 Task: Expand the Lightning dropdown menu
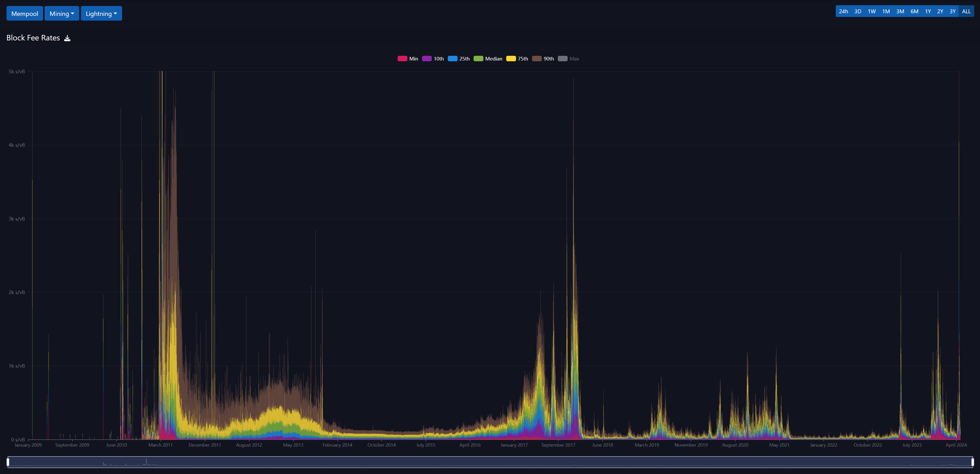101,14
